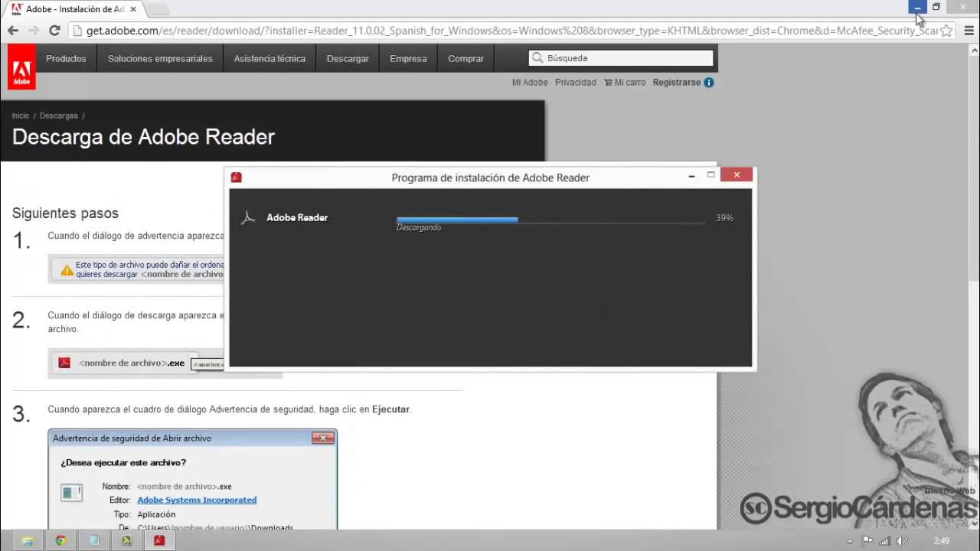980x551 pixels.
Task: Reload the page with refresh icon
Action: click(x=54, y=31)
